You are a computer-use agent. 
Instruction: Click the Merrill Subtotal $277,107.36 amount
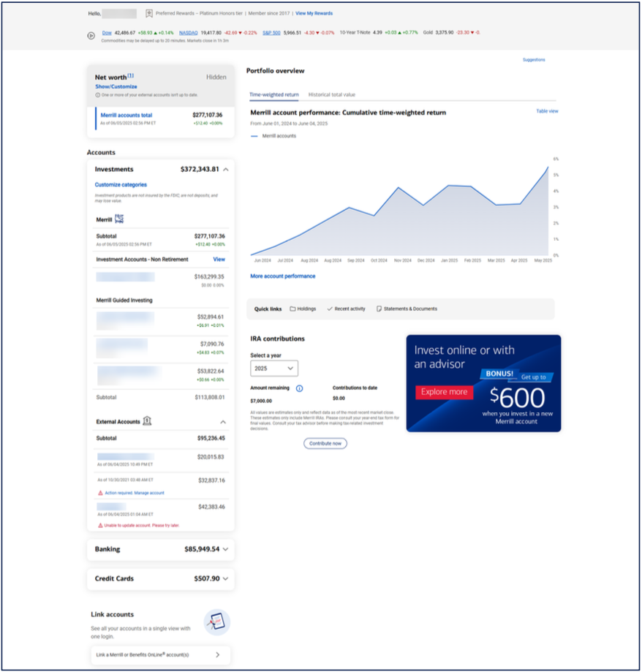pos(210,236)
